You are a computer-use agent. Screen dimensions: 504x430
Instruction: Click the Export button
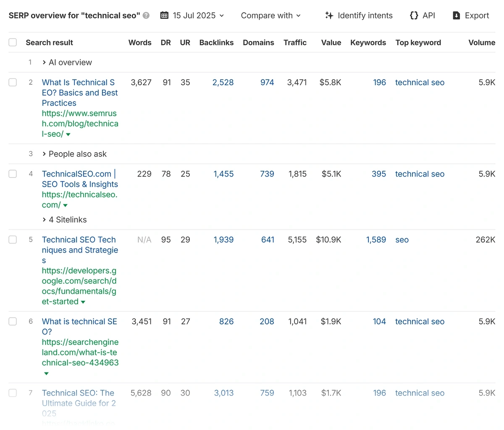click(471, 16)
